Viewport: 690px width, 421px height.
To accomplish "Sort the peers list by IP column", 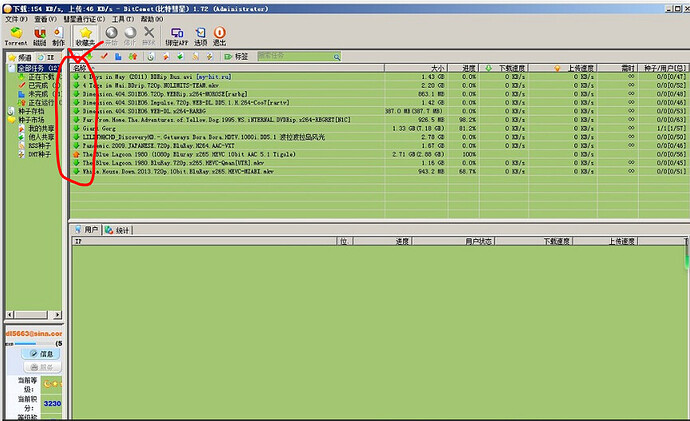I will [205, 241].
